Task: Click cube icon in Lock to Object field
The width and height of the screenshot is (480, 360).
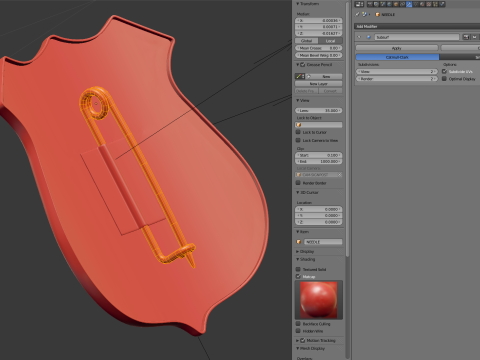Action: pyautogui.click(x=299, y=125)
